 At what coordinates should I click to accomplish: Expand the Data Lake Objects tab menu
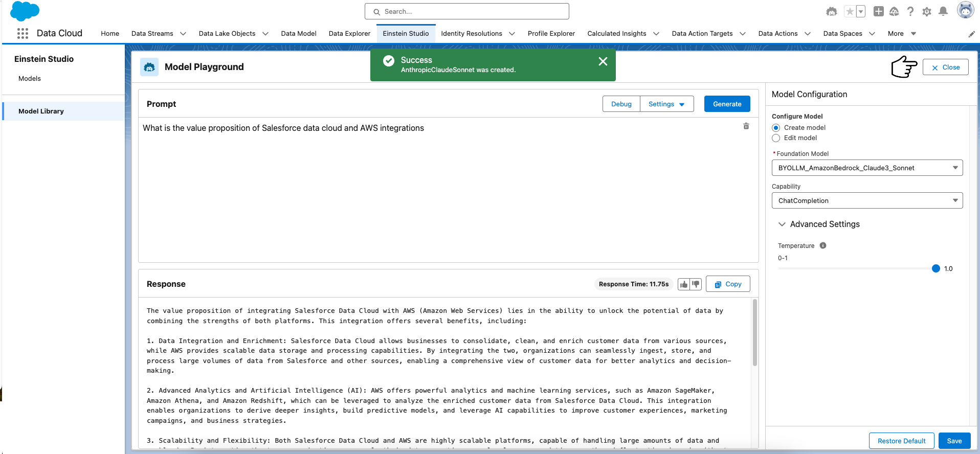(x=265, y=34)
